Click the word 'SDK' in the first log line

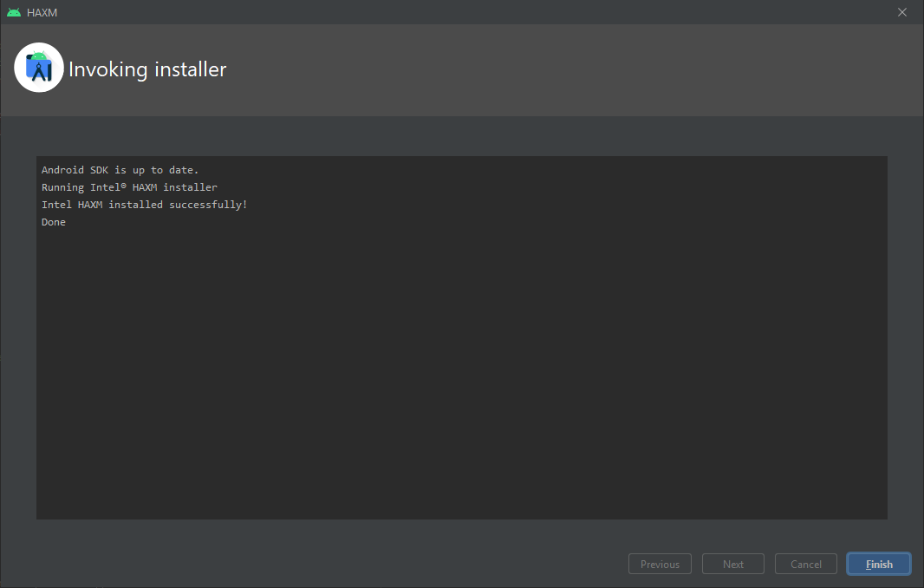coord(99,170)
